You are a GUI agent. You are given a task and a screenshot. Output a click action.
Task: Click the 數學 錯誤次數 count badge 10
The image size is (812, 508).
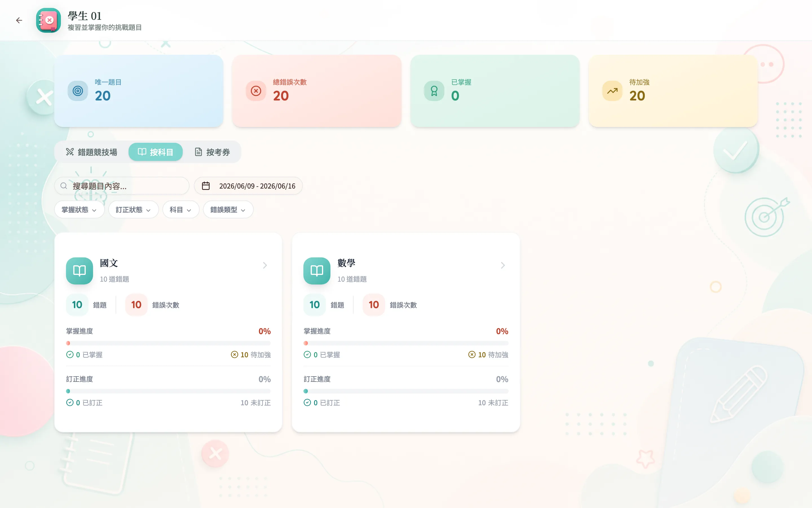pos(374,305)
